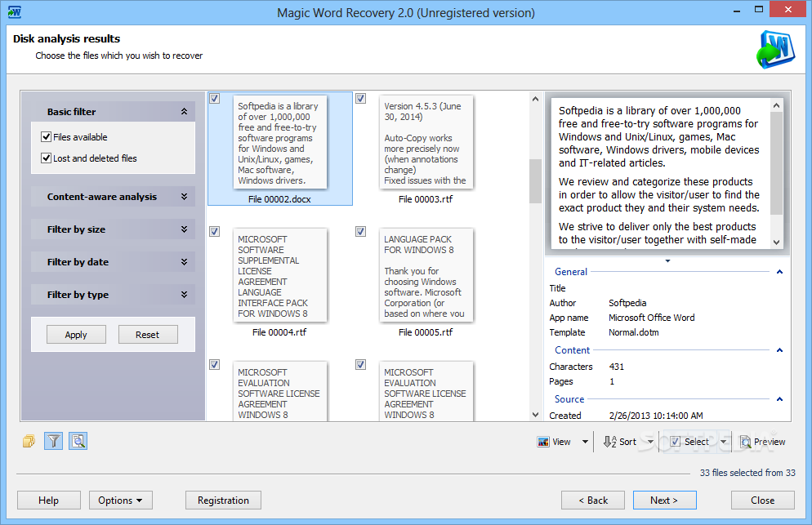Viewport: 812px width, 525px height.
Task: Click the Close button at the bottom
Action: (763, 501)
